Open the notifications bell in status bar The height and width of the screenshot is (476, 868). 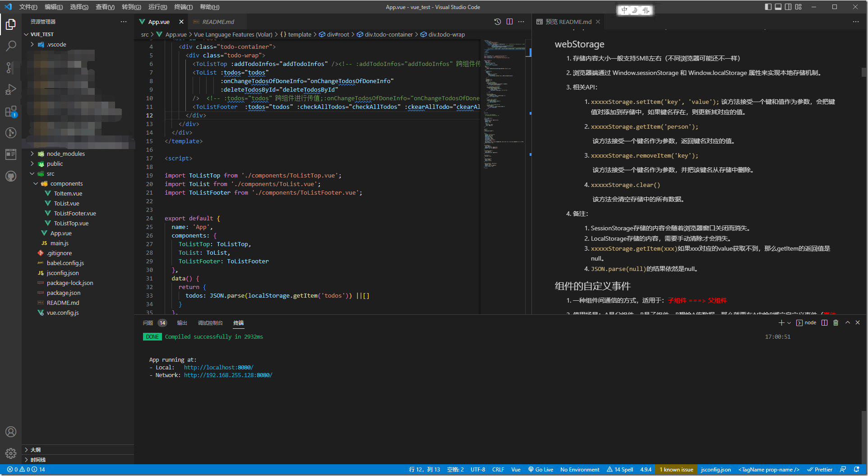(x=856, y=470)
